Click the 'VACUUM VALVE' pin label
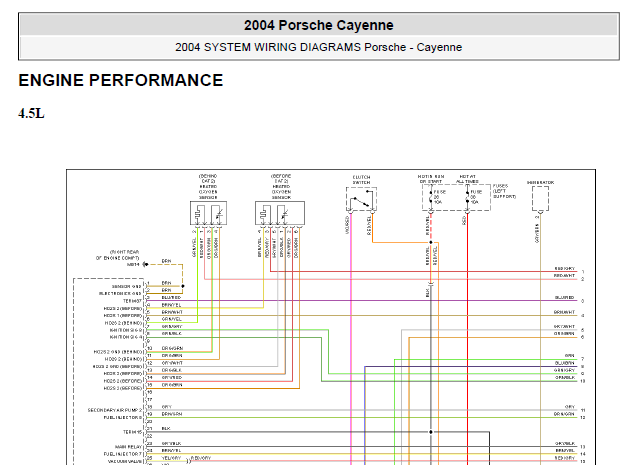630x465 pixels. pyautogui.click(x=125, y=461)
